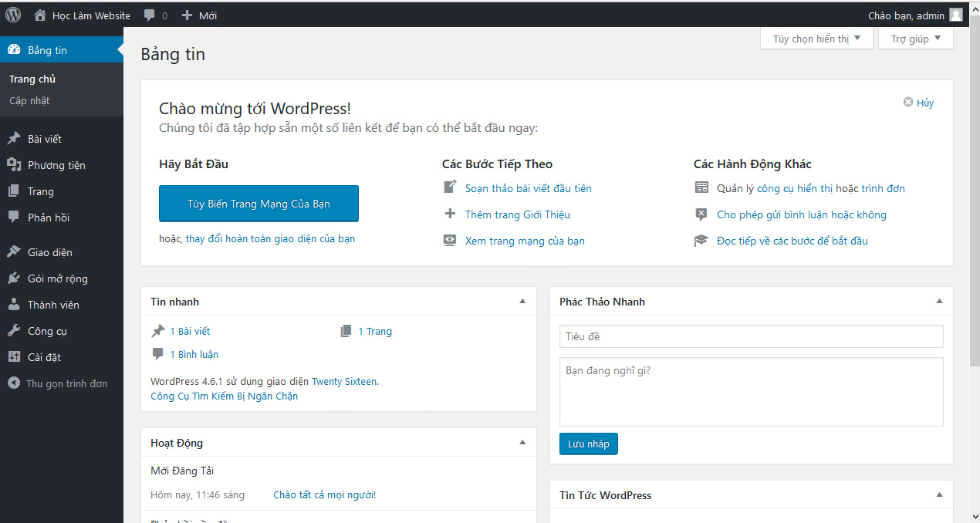Open the Tùy chọn hiển thị dropdown
Viewport: 980px width, 523px height.
pos(816,39)
